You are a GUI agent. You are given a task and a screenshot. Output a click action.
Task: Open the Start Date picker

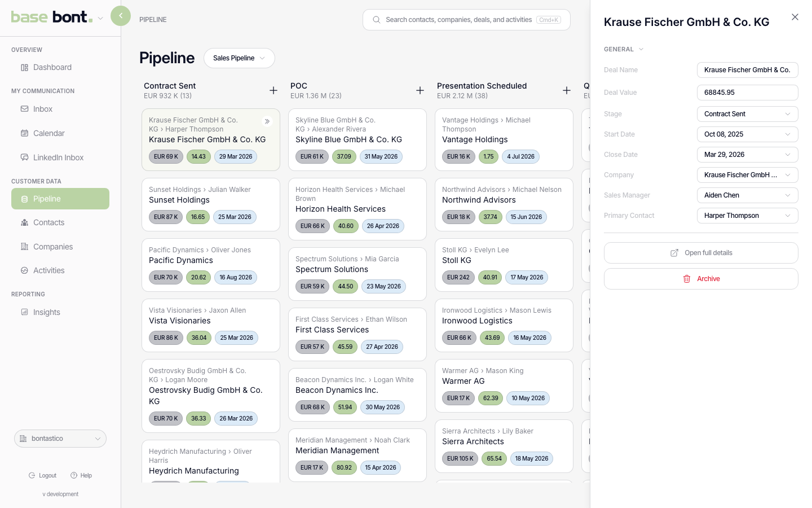click(x=748, y=134)
